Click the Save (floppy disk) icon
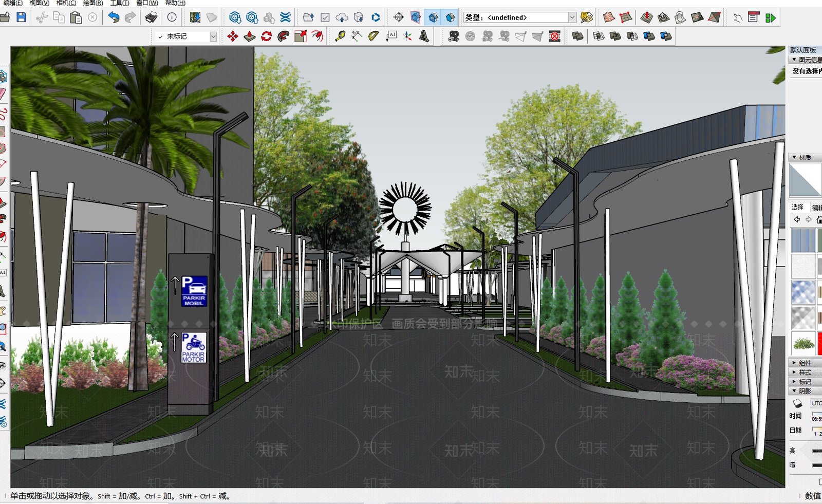 tap(21, 17)
